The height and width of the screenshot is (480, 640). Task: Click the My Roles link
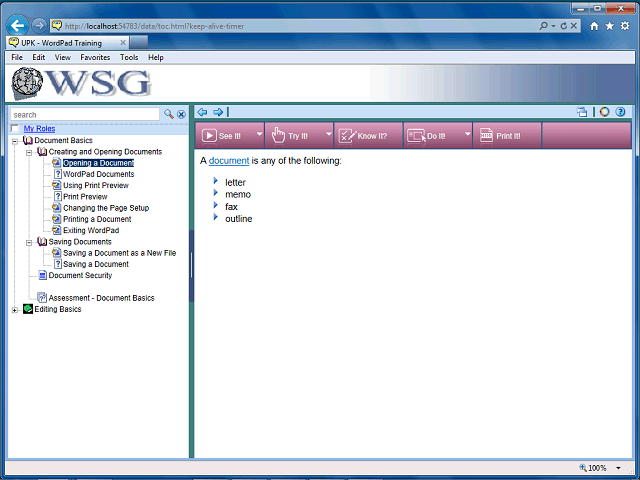click(39, 129)
